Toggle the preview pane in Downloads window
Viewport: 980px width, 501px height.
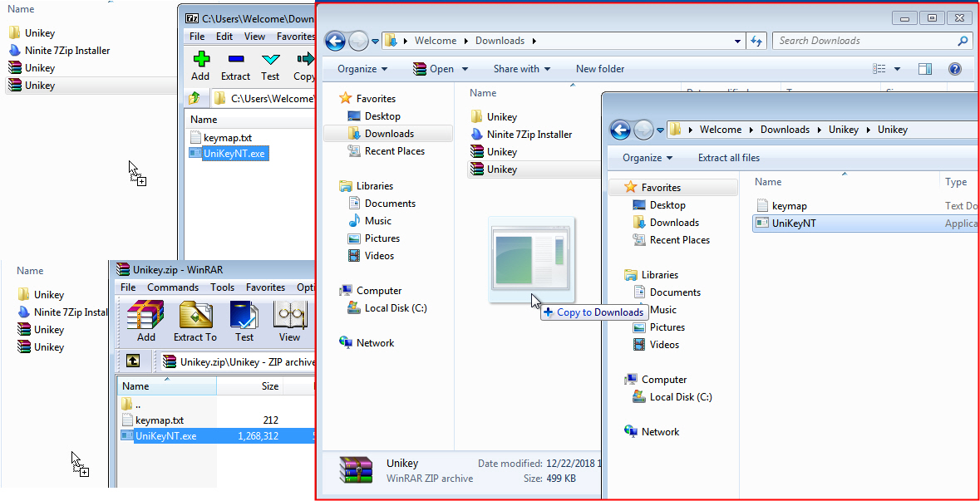pos(925,69)
